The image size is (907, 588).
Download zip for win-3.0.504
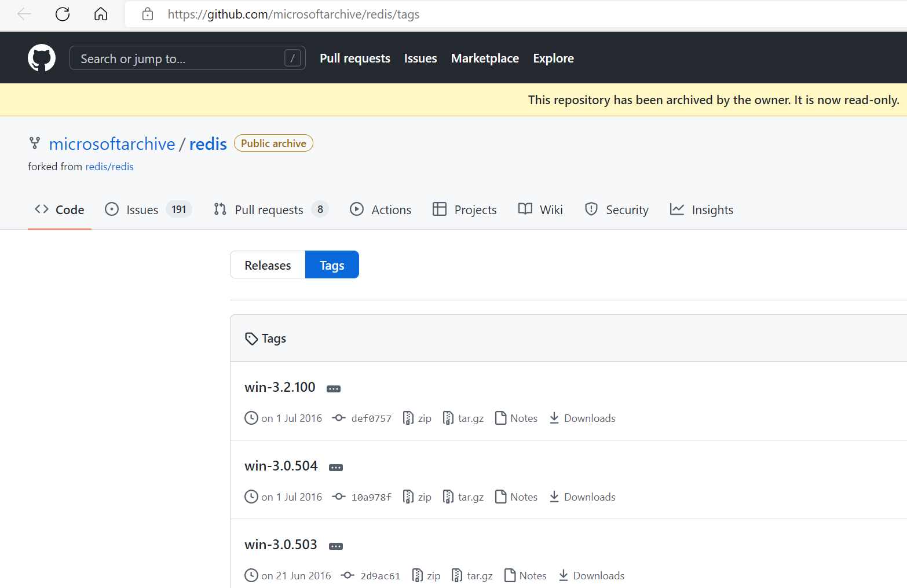[417, 497]
